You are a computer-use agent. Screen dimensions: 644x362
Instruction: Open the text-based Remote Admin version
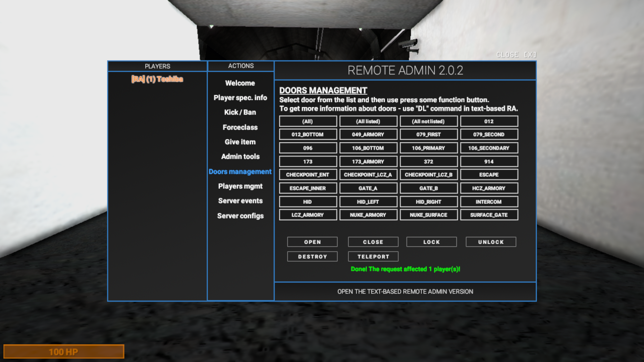coord(405,292)
